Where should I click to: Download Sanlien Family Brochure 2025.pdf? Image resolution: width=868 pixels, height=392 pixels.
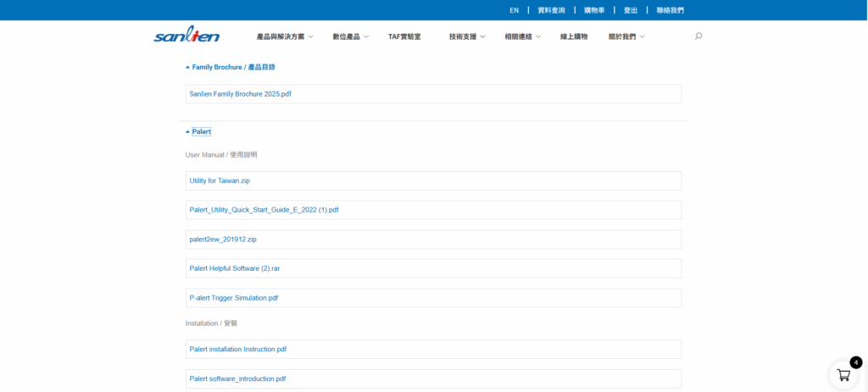(x=241, y=94)
